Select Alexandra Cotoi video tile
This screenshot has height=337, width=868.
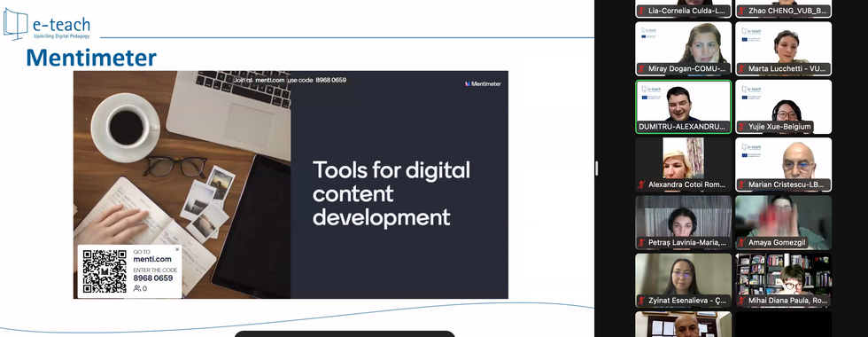[x=684, y=165]
